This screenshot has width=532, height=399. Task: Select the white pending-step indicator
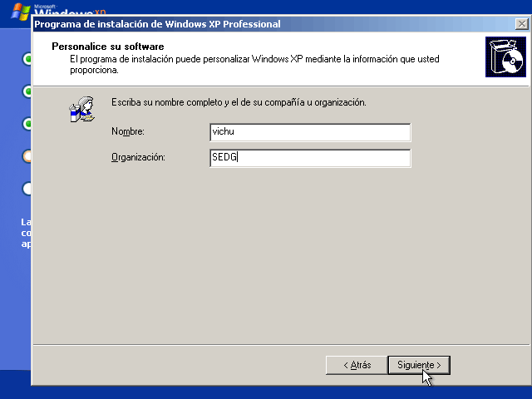coord(27,189)
